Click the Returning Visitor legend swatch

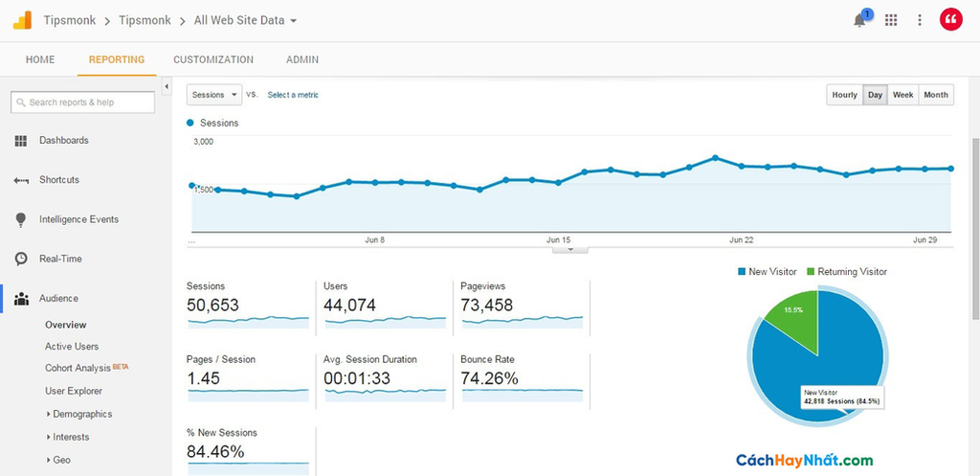(x=812, y=272)
